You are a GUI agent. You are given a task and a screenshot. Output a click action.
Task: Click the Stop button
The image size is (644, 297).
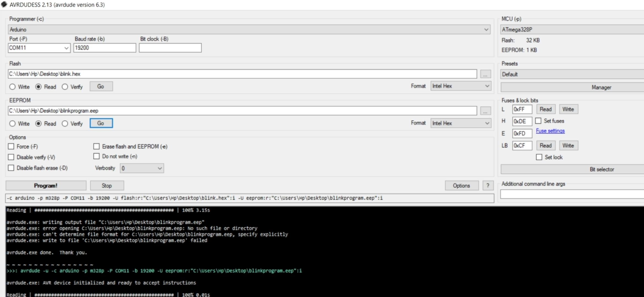pos(107,185)
